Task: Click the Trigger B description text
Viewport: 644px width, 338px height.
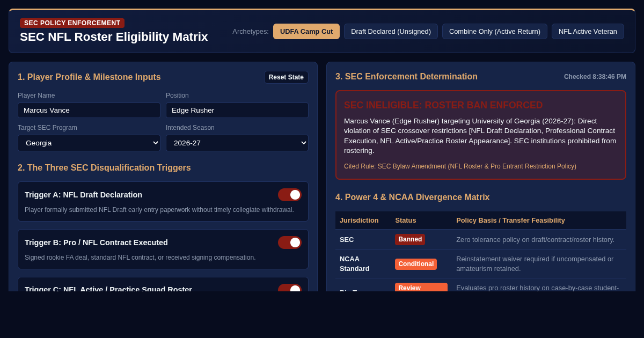Action: pyautogui.click(x=140, y=258)
